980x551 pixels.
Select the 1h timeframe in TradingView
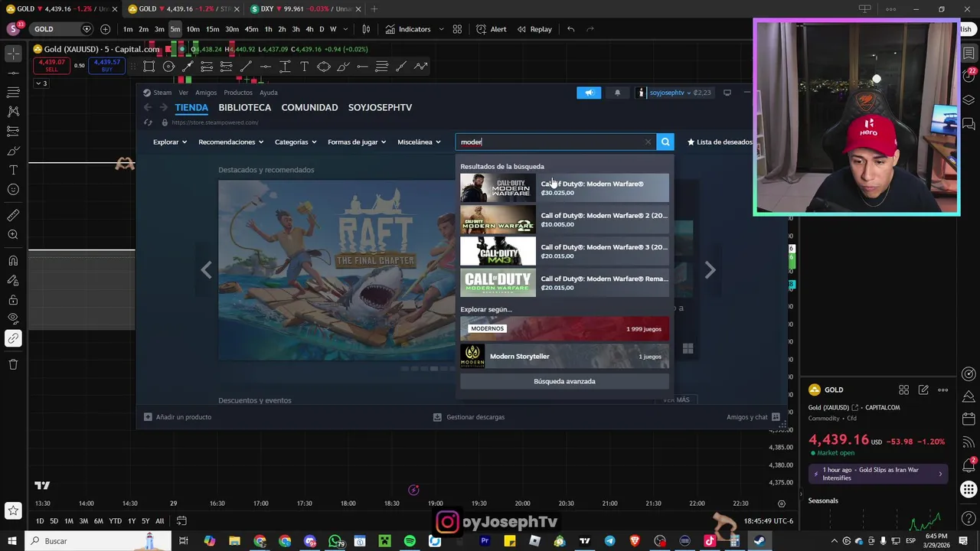point(268,29)
